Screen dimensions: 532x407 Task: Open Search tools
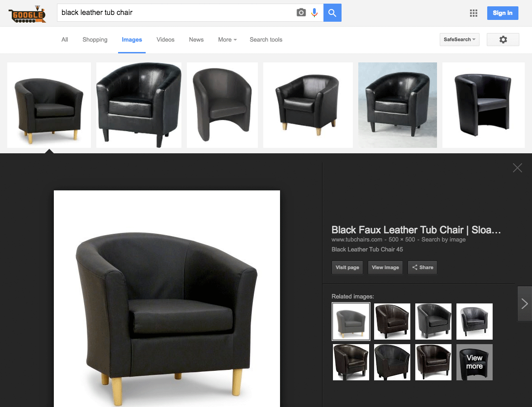(266, 40)
